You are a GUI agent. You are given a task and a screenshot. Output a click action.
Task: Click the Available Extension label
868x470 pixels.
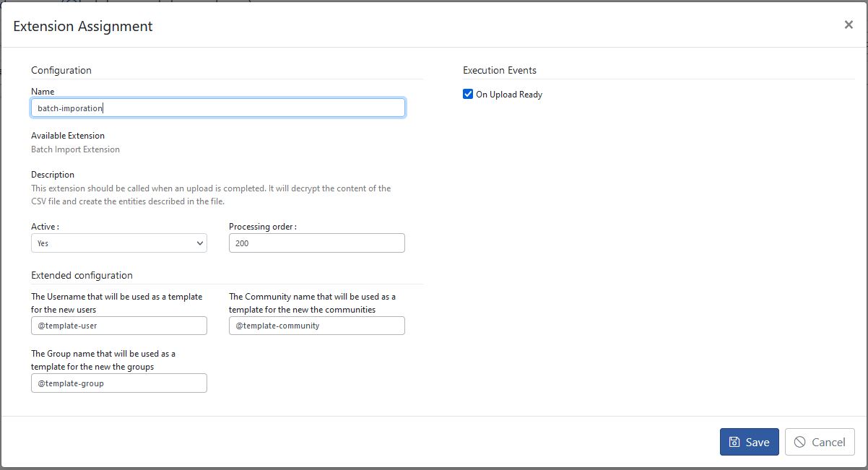(68, 136)
